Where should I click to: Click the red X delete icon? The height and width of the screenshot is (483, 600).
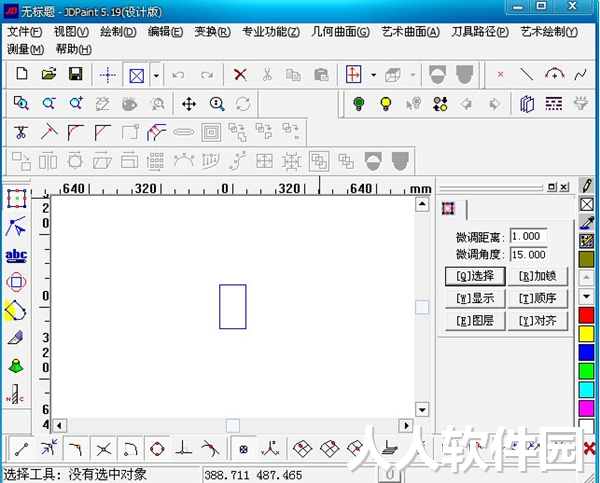240,75
